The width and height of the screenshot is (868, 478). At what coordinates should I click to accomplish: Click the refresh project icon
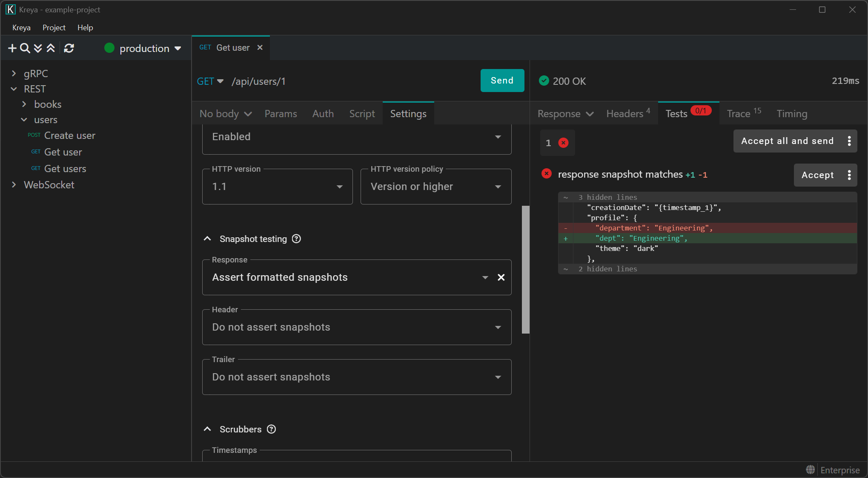point(69,49)
